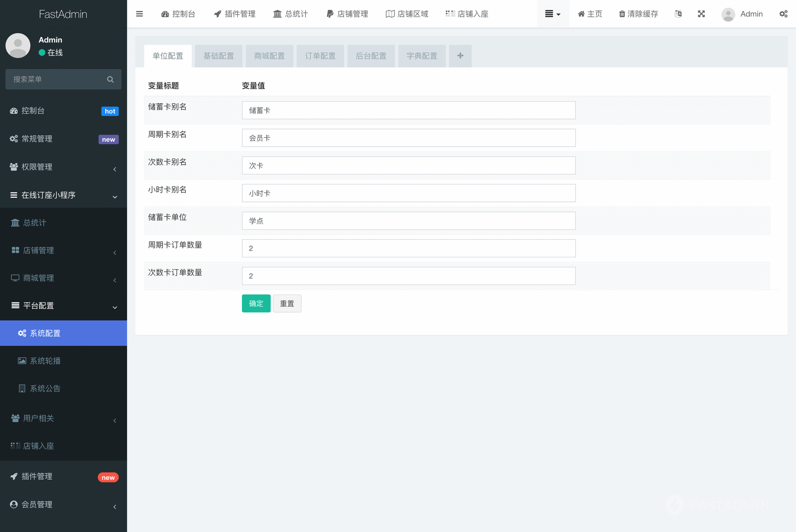Toggle the sidebar hamburger menu icon
Screen dimensions: 796x532
click(x=139, y=14)
